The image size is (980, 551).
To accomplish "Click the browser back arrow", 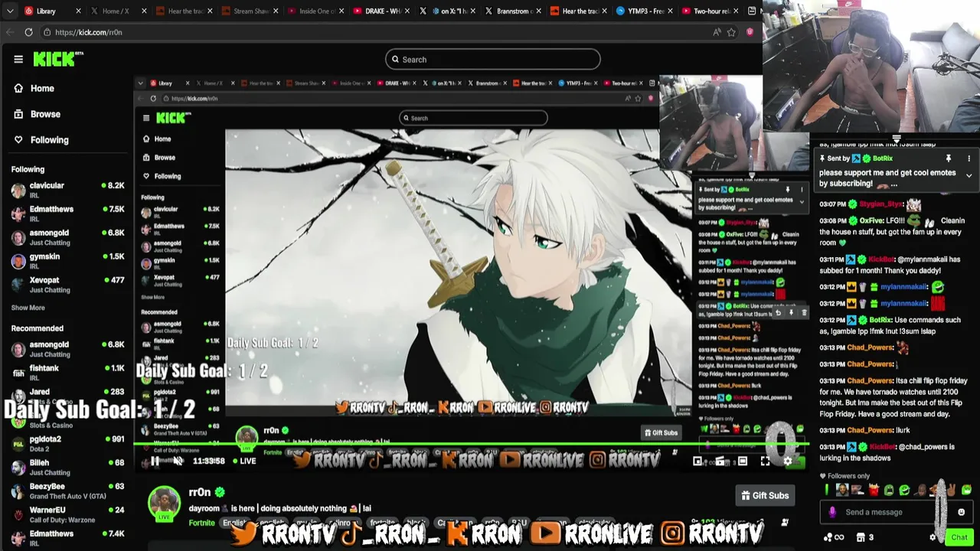I will coord(9,32).
